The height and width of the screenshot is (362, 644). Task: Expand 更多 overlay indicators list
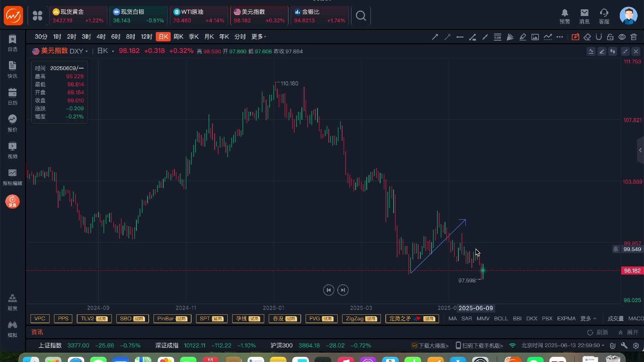click(x=588, y=318)
